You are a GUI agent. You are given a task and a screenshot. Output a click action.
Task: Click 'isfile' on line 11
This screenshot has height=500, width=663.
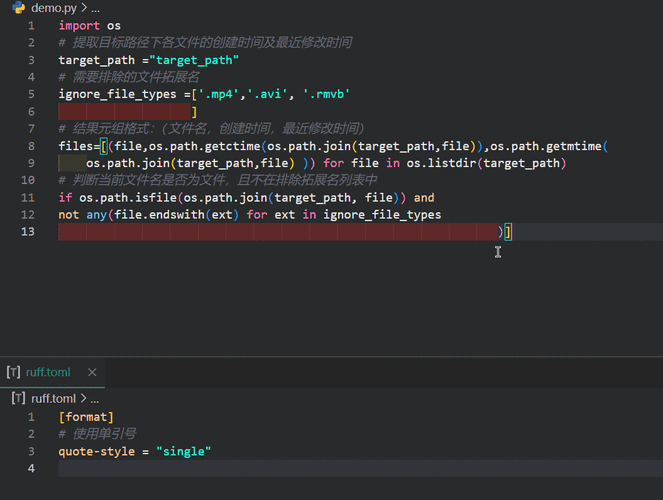tap(156, 198)
